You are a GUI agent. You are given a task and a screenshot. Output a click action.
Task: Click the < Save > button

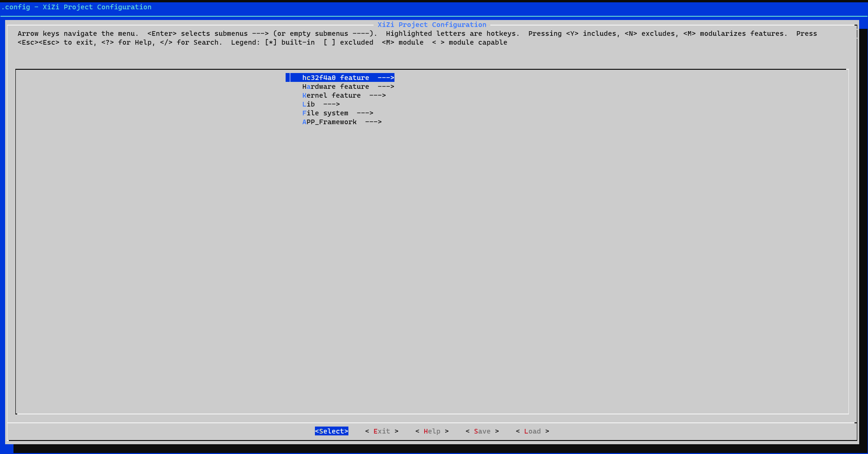click(482, 431)
